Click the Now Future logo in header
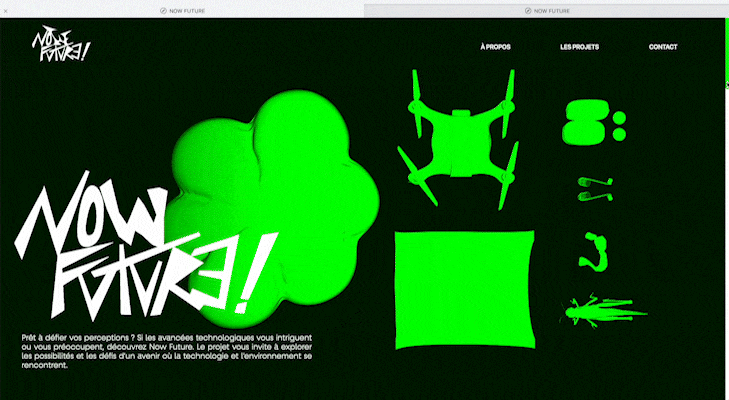Screen dimensions: 729x400 pos(61,45)
